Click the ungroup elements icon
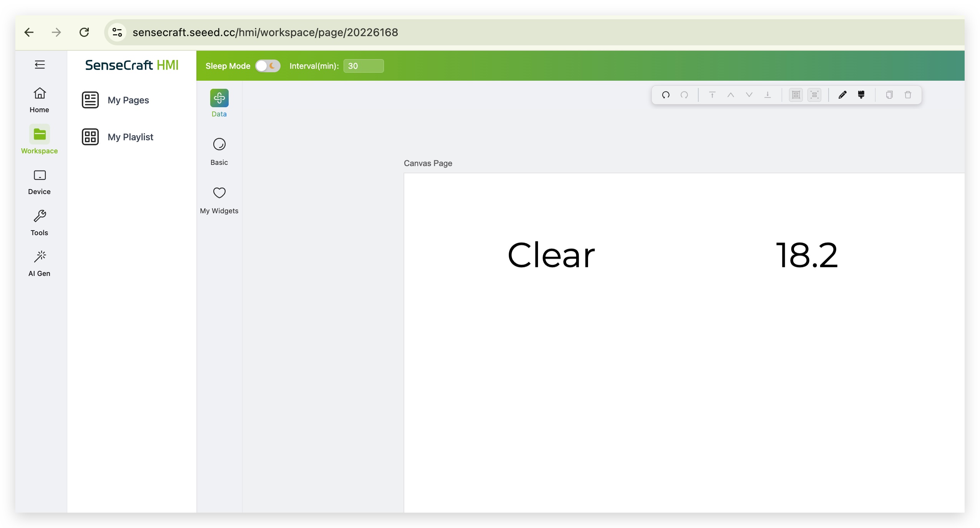Image resolution: width=980 pixels, height=528 pixels. pyautogui.click(x=814, y=95)
